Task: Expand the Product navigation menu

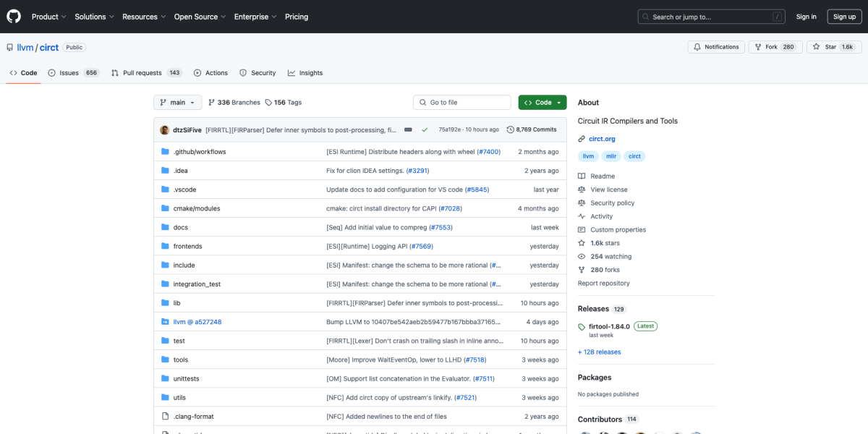Action: (49, 17)
